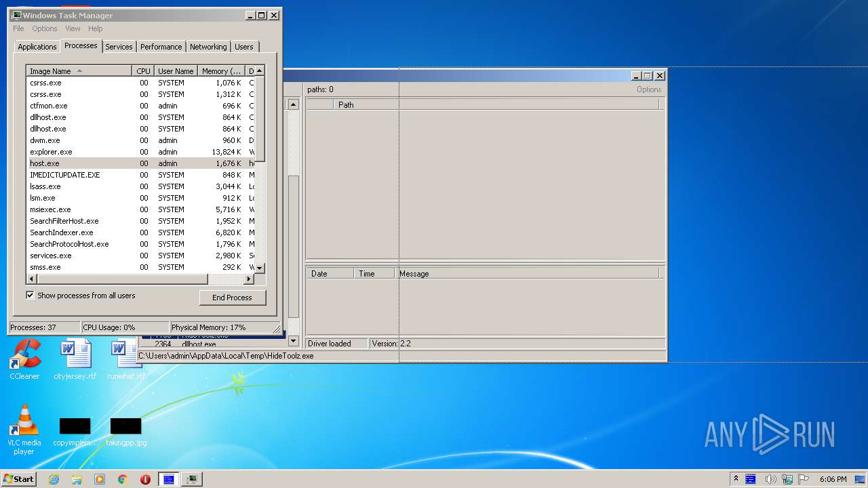This screenshot has width=868, height=488.
Task: Select the dwm.exe process row
Action: pyautogui.click(x=140, y=140)
